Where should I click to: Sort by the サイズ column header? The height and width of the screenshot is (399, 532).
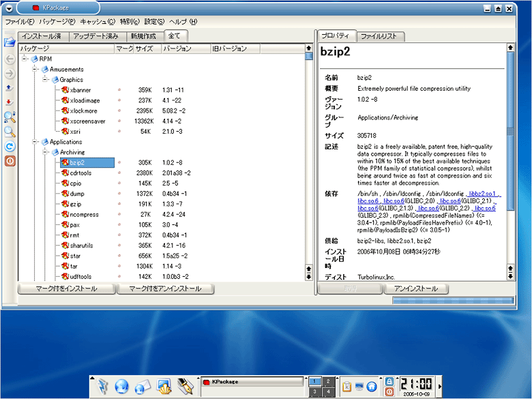tap(147, 48)
